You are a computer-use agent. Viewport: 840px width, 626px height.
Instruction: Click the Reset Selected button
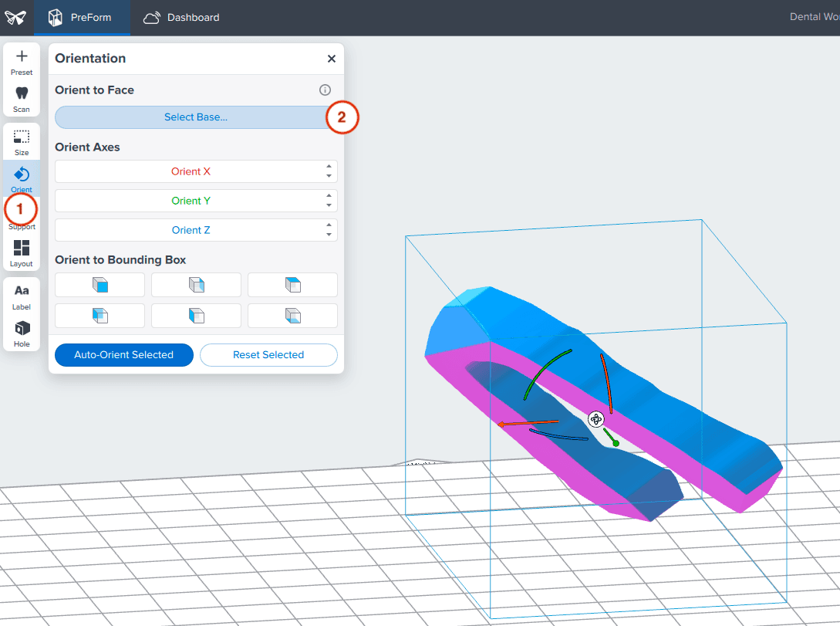tap(268, 355)
